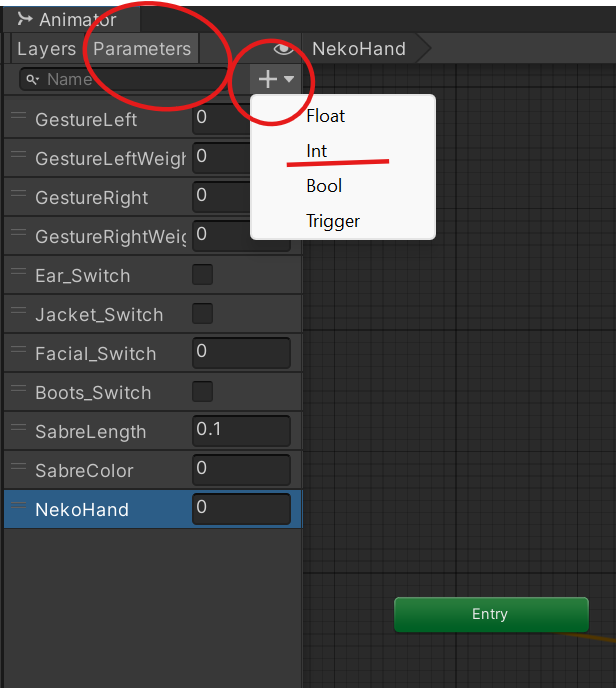The image size is (616, 688).
Task: Grab the drag handle icon of GestureLeft
Action: (18, 116)
